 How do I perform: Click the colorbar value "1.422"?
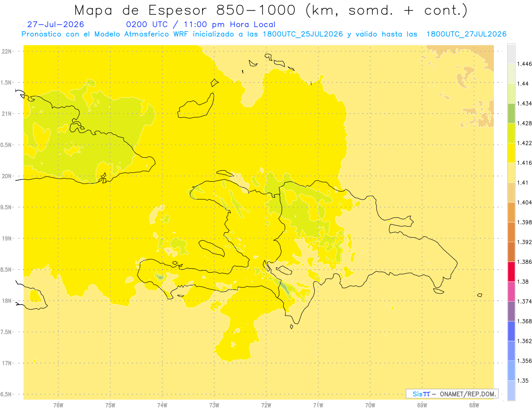(525, 143)
